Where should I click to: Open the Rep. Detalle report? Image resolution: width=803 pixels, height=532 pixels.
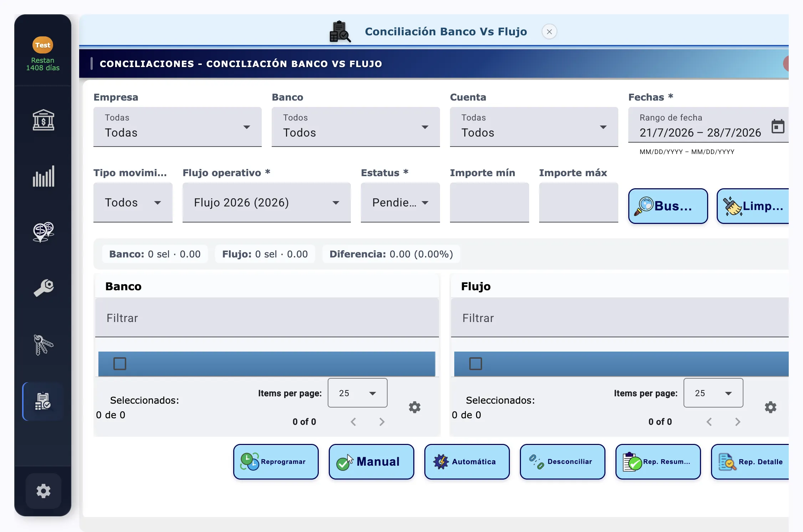pos(750,462)
